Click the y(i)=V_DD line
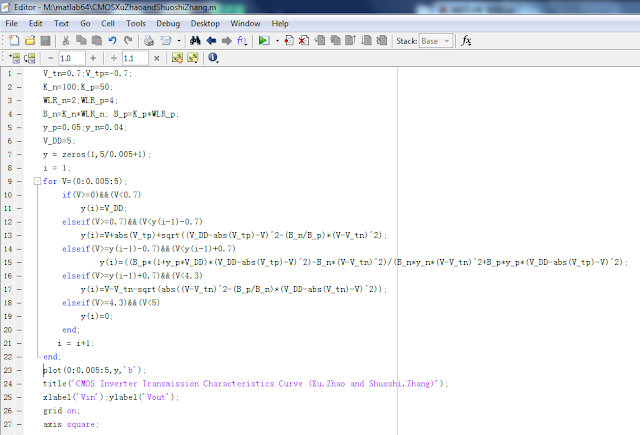The height and width of the screenshot is (435, 640). tap(104, 208)
